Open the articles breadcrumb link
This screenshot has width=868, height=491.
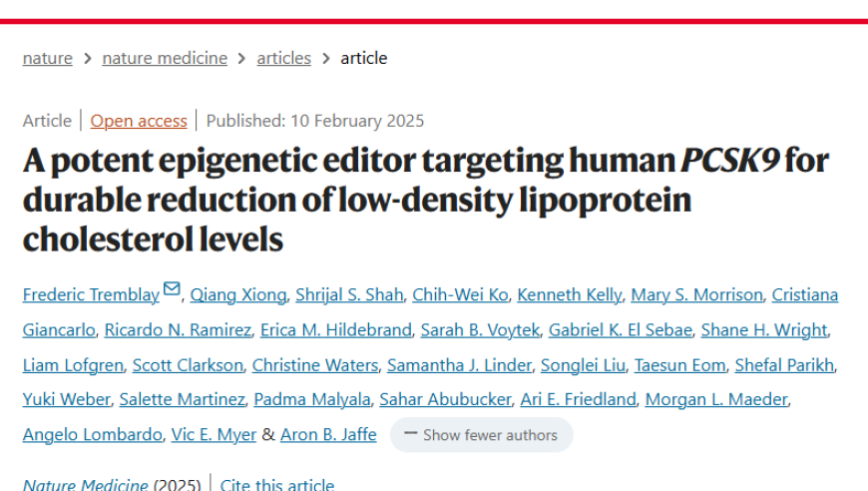pyautogui.click(x=284, y=58)
